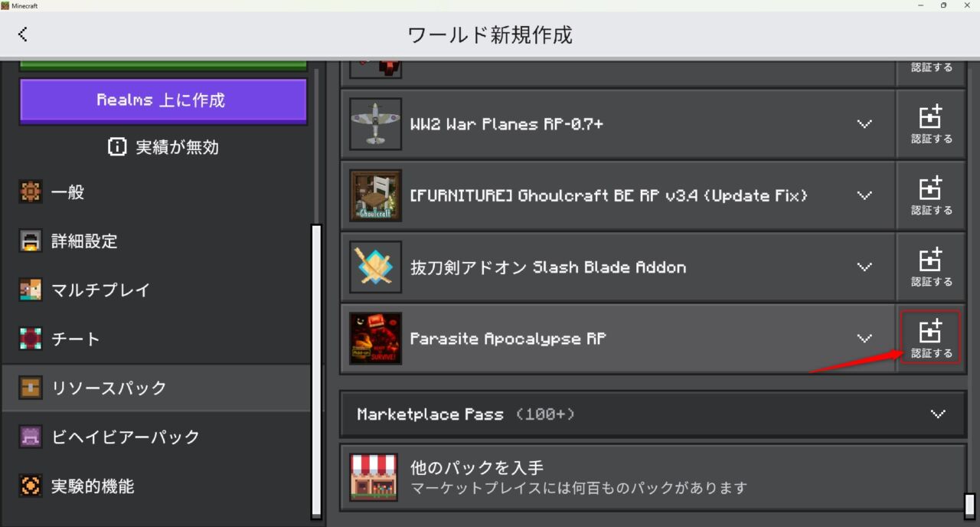Click the 実績が無効 label
The width and height of the screenshot is (980, 527).
point(178,147)
